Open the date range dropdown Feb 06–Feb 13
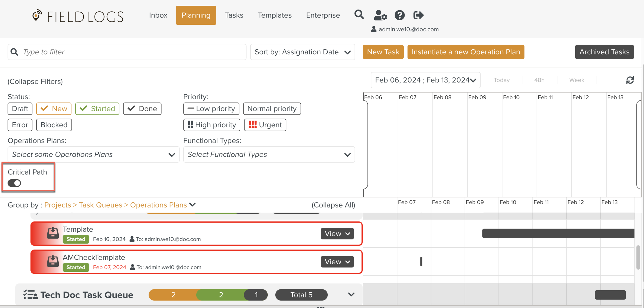Image resolution: width=644 pixels, height=308 pixels. click(x=426, y=80)
